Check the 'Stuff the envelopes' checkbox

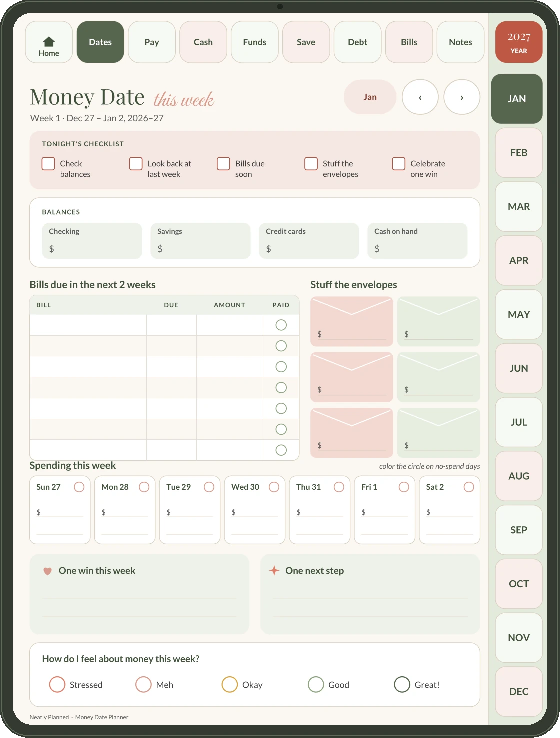click(311, 164)
